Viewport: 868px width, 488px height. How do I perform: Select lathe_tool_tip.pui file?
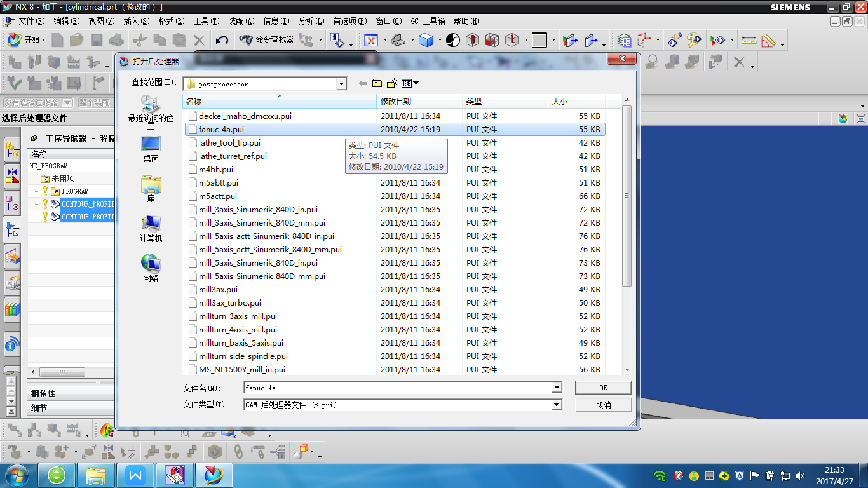tap(394, 142)
